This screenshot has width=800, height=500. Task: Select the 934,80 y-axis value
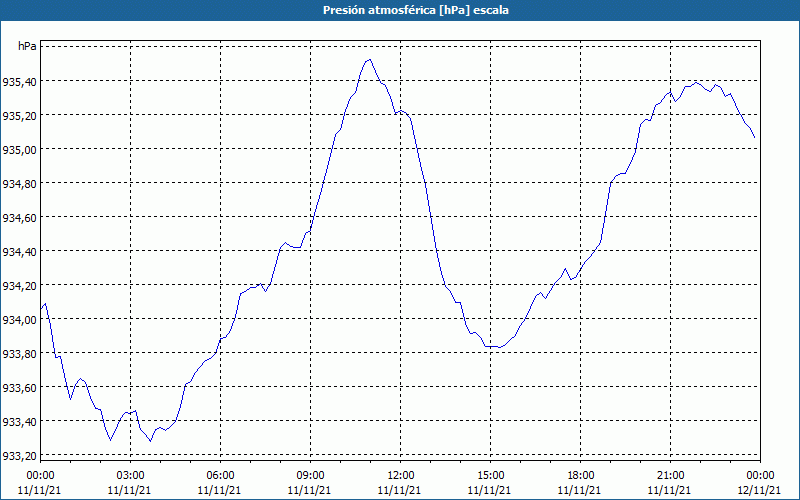(x=19, y=183)
